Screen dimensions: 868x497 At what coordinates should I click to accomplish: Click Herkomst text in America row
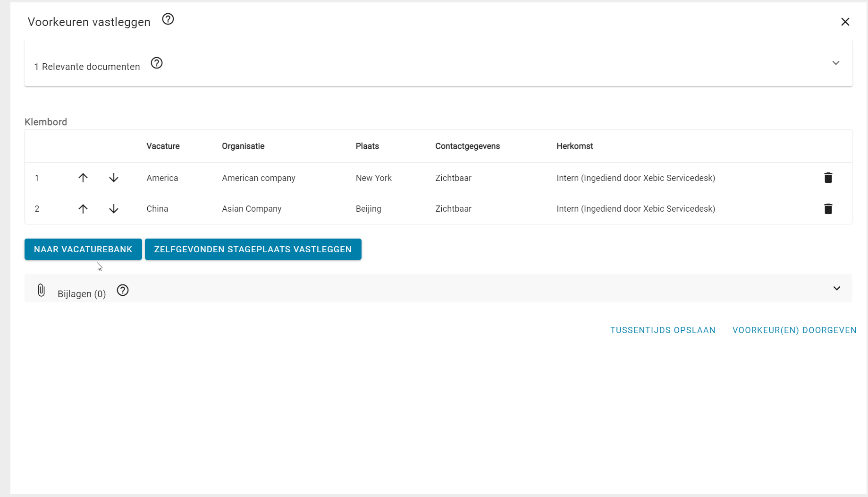click(x=636, y=178)
